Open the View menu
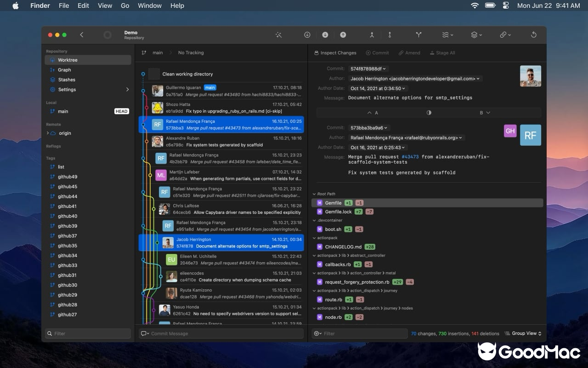 (x=105, y=6)
